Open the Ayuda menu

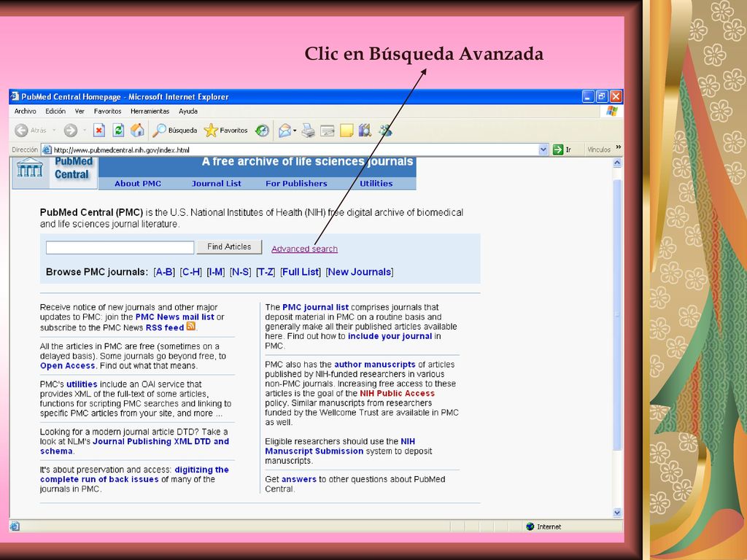pos(188,111)
